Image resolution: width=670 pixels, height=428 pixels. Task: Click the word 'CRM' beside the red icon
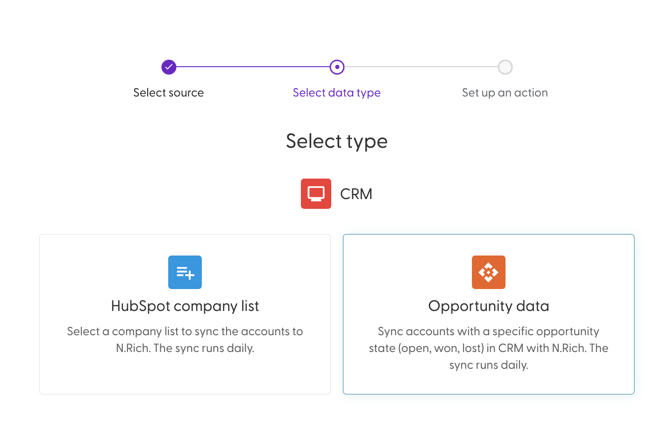point(356,194)
